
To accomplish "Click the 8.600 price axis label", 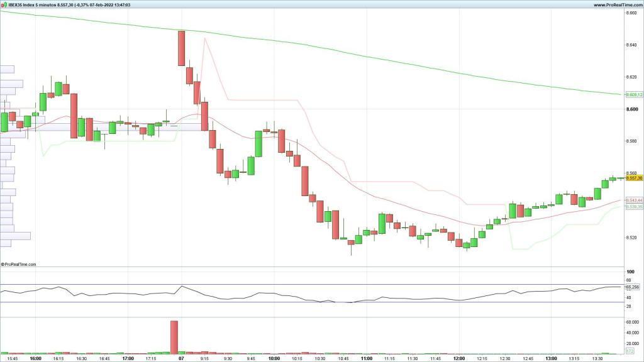I will point(632,109).
